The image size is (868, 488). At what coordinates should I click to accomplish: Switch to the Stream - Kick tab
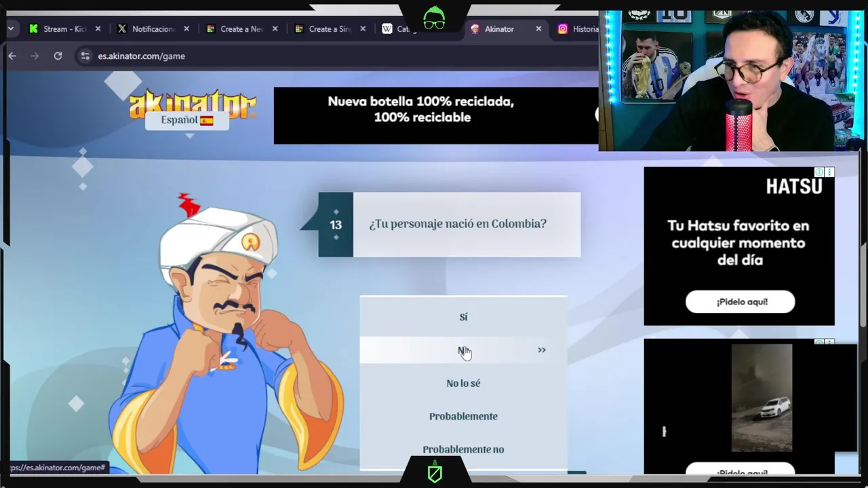pyautogui.click(x=65, y=28)
